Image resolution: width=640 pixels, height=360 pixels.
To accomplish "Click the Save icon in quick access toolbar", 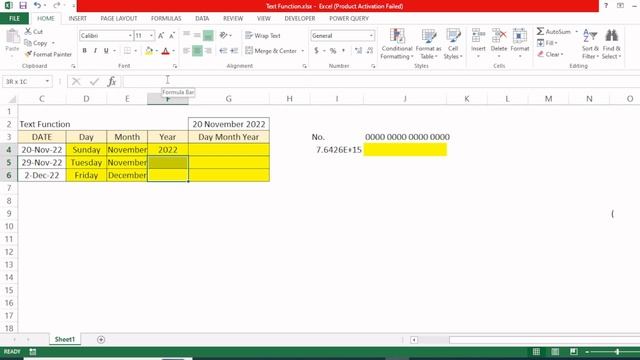I will tap(23, 6).
